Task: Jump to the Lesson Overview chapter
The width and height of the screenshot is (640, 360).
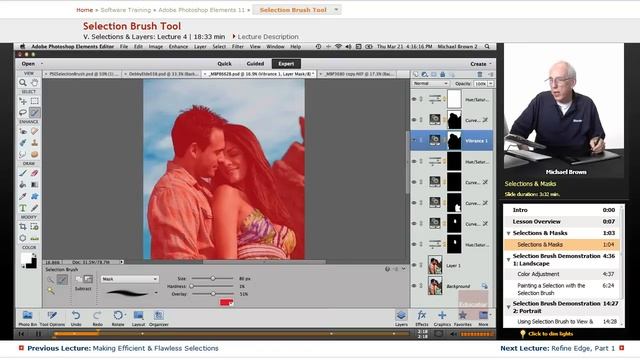Action: click(x=536, y=222)
